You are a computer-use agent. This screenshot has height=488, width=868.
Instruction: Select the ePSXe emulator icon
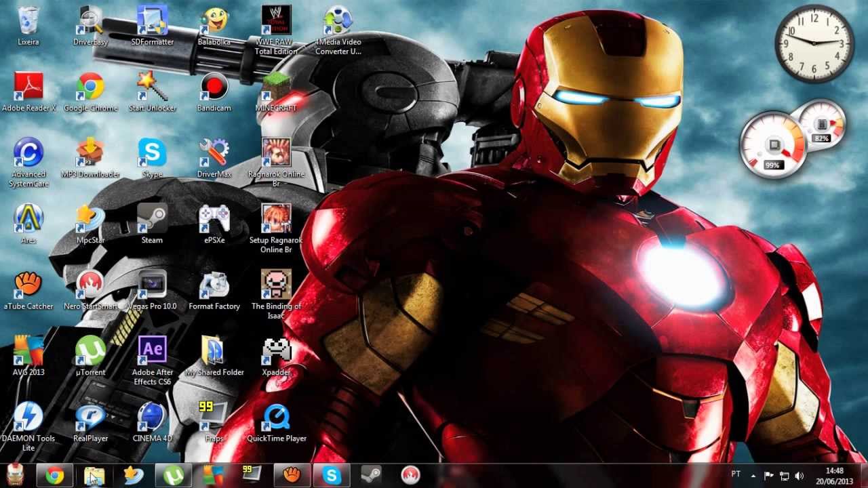tap(214, 224)
